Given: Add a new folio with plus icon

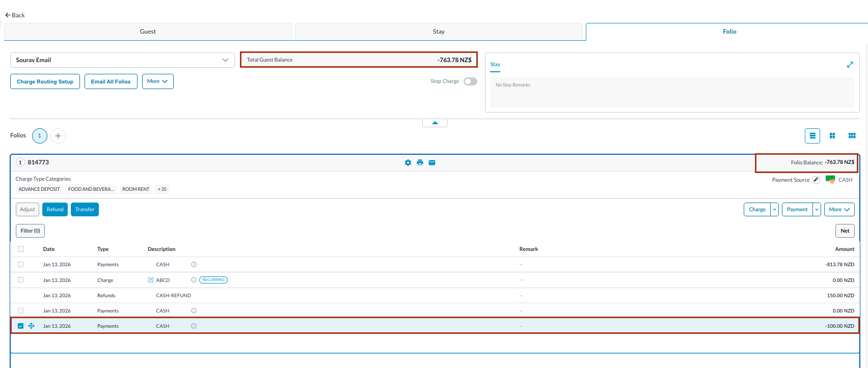Looking at the screenshot, I should click(x=58, y=136).
